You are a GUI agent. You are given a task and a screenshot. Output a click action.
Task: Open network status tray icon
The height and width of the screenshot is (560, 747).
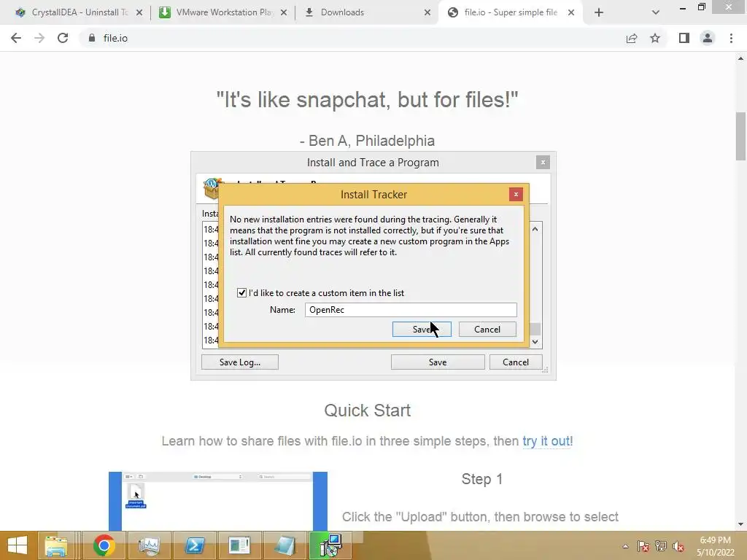pyautogui.click(x=661, y=546)
